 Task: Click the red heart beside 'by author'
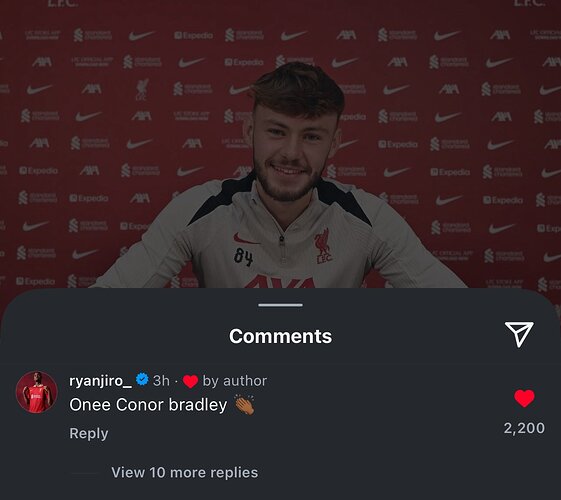pos(190,381)
